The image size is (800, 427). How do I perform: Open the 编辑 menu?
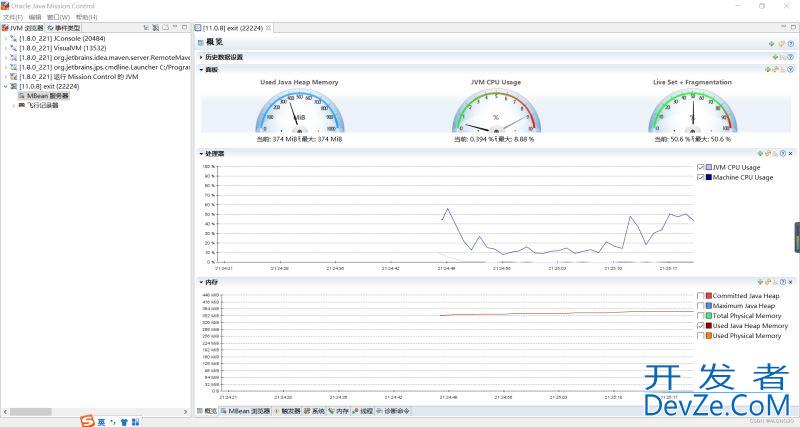[35, 17]
